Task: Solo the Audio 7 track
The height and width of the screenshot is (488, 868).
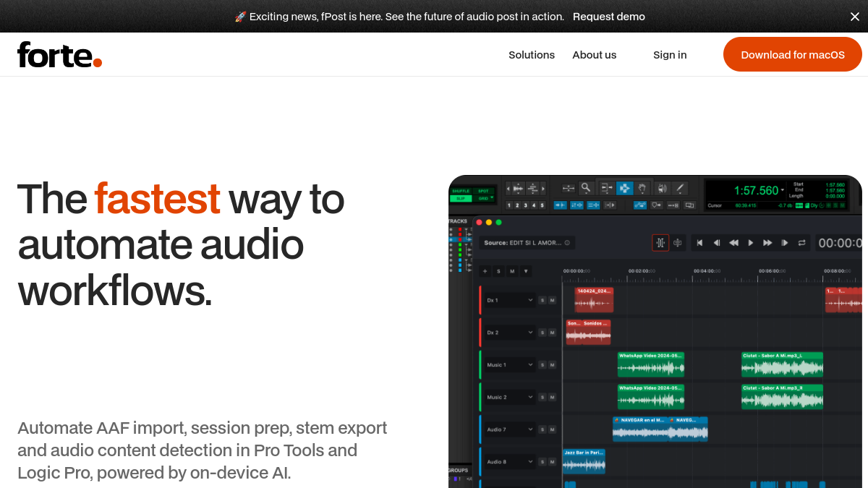Action: pyautogui.click(x=542, y=429)
